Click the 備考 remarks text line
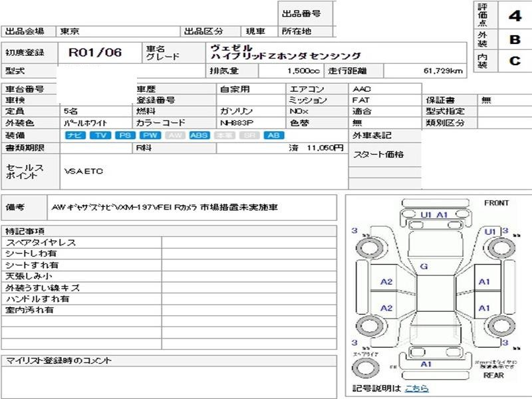Image resolution: width=532 pixels, height=399 pixels. click(x=164, y=207)
